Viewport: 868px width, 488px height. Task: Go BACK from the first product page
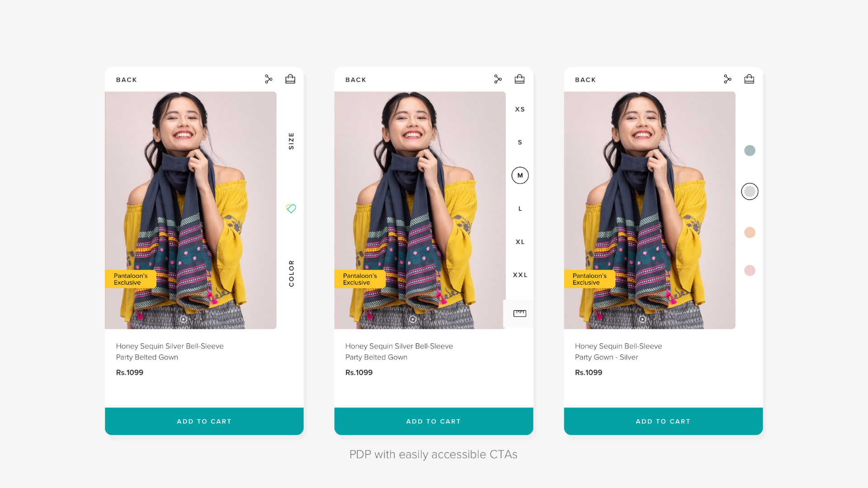click(x=126, y=80)
